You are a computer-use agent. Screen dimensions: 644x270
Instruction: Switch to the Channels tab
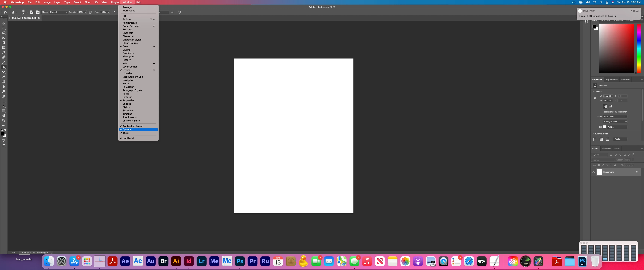point(606,148)
